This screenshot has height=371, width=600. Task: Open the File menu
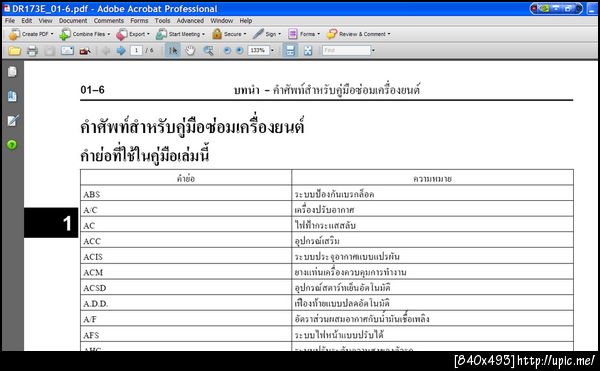[10, 21]
